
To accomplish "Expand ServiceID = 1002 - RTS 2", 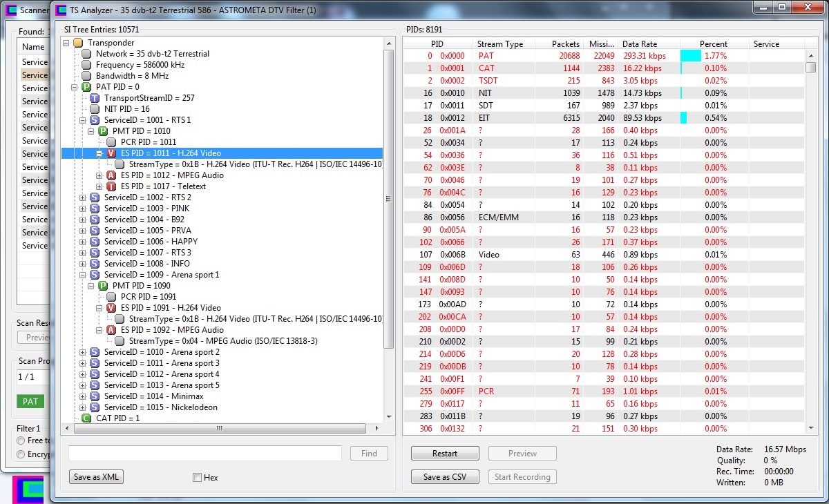I will pos(83,197).
